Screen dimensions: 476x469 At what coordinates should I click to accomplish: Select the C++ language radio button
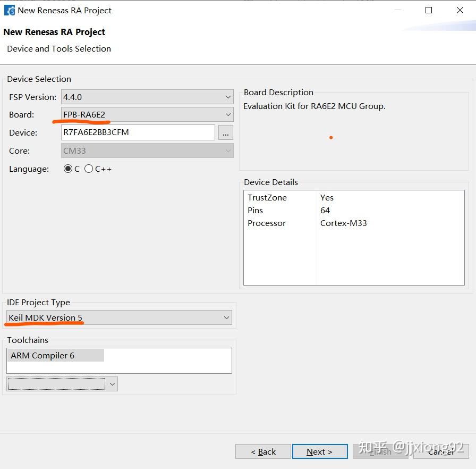click(89, 169)
